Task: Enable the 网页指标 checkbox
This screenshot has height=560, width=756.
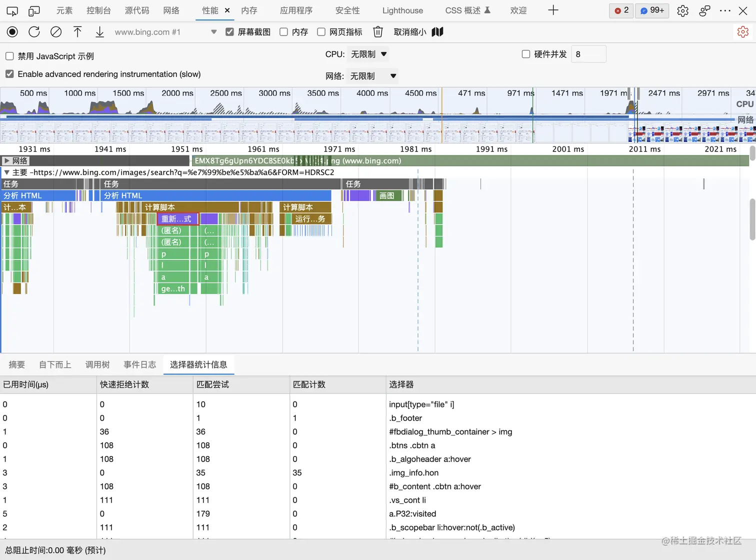Action: 321,32
